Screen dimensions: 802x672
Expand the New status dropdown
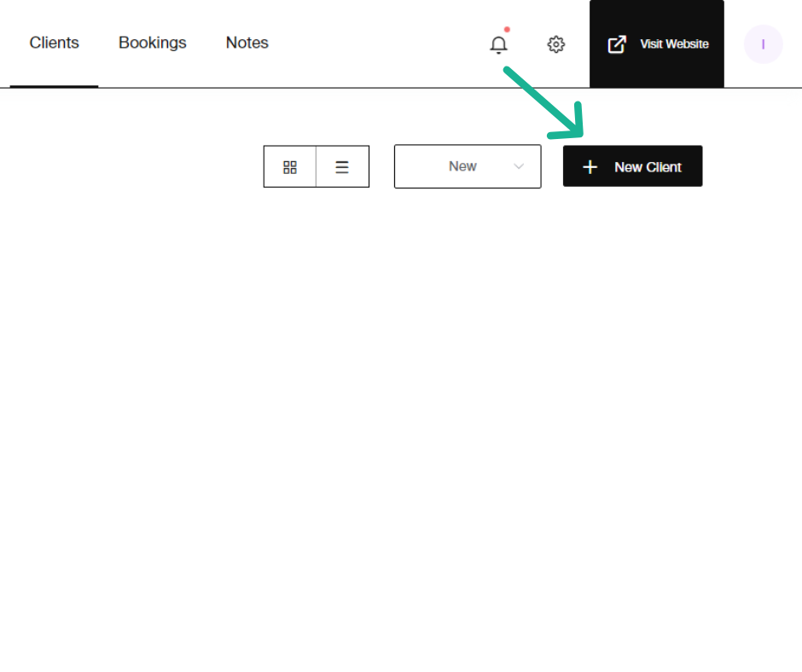click(x=468, y=167)
